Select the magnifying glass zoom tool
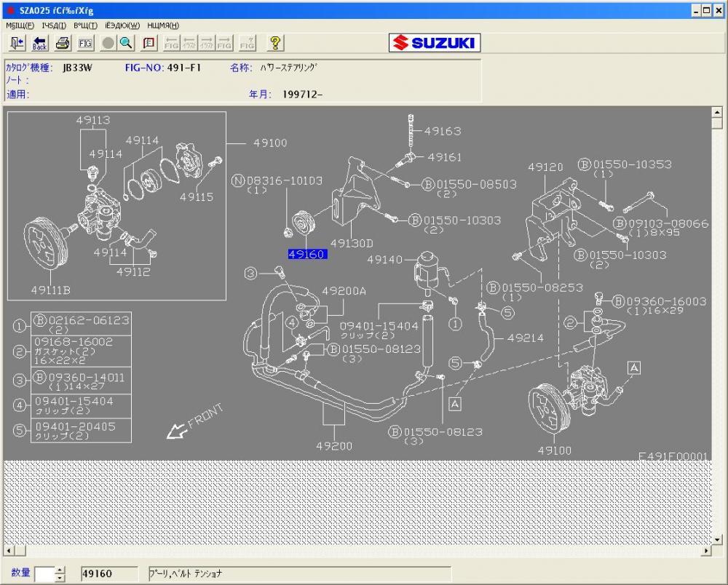Viewport: 728px width, 585px height. (126, 43)
